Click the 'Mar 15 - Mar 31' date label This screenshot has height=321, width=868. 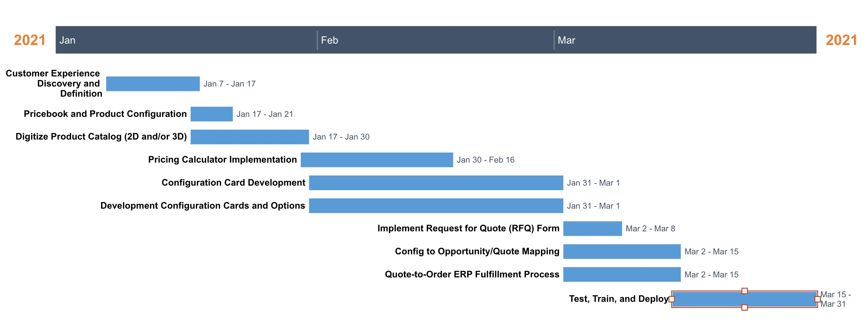(x=836, y=299)
